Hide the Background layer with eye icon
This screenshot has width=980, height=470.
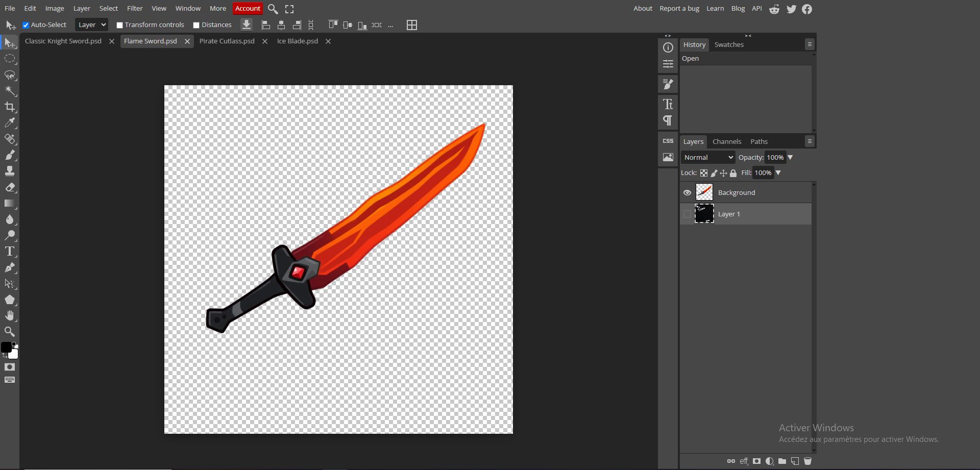(x=687, y=193)
